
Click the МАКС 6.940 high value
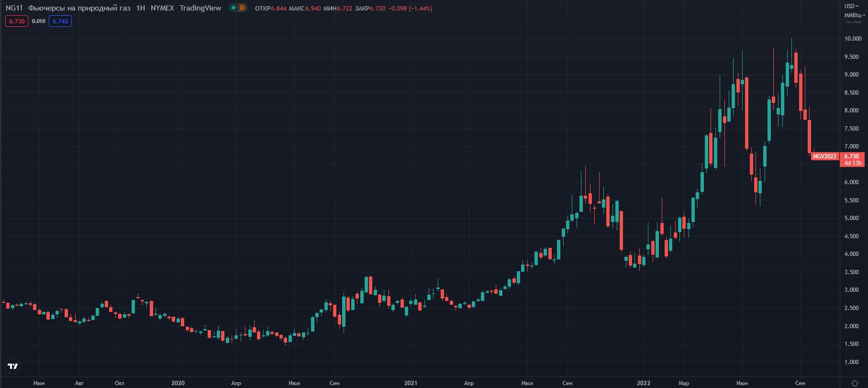[305, 8]
